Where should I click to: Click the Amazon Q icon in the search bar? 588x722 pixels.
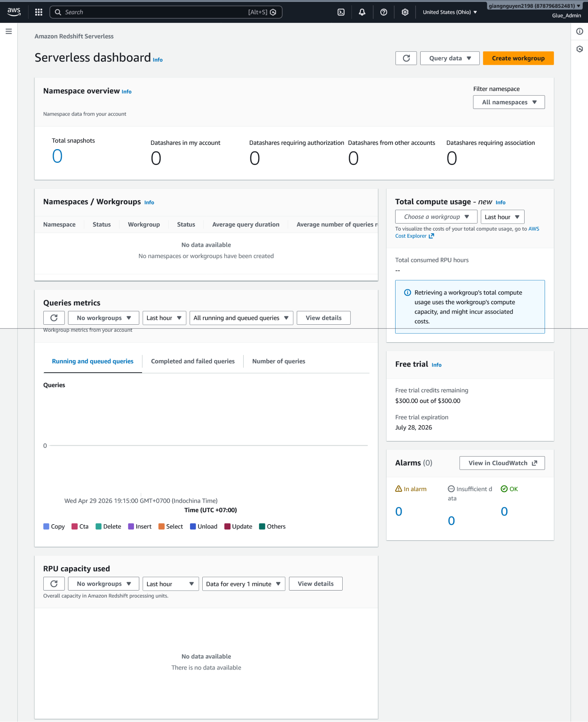pyautogui.click(x=273, y=12)
